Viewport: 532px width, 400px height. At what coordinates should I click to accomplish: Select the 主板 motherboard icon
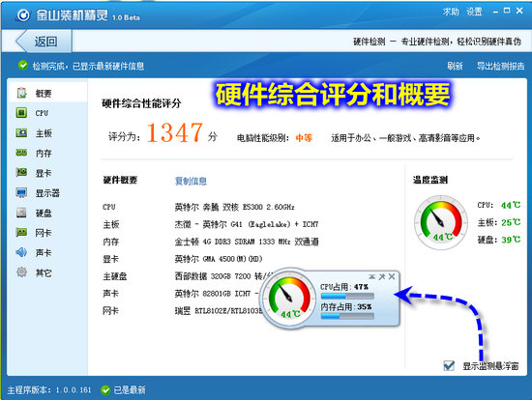[21, 133]
